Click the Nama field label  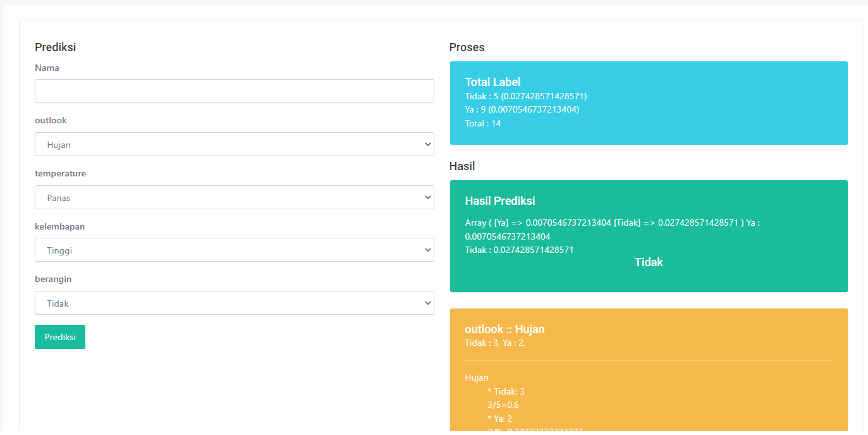(x=47, y=68)
